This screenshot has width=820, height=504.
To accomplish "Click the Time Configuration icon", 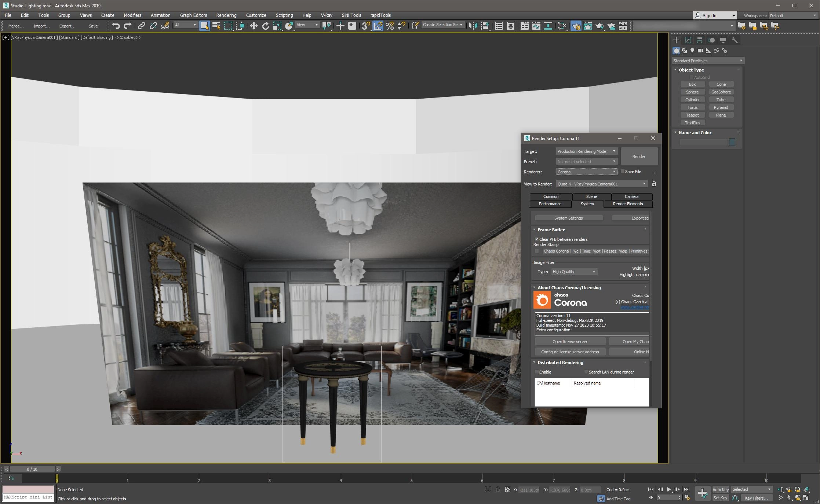I will coord(687,498).
